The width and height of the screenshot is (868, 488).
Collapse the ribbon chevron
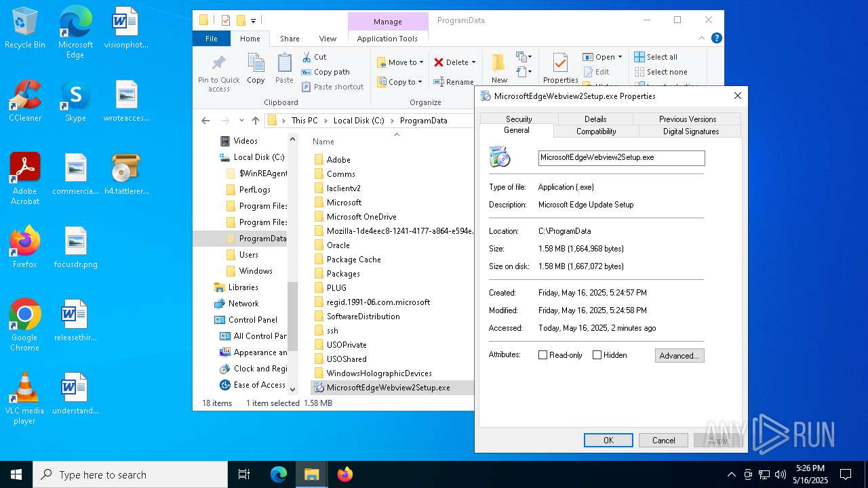click(x=703, y=38)
